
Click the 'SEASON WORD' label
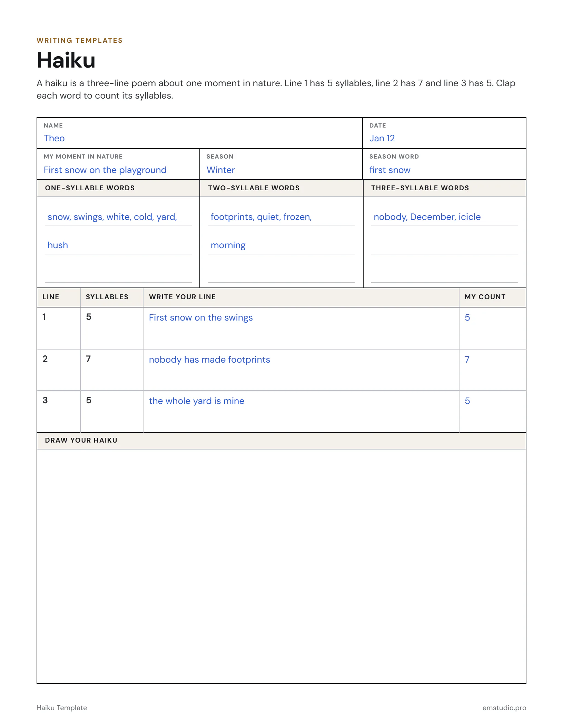394,156
